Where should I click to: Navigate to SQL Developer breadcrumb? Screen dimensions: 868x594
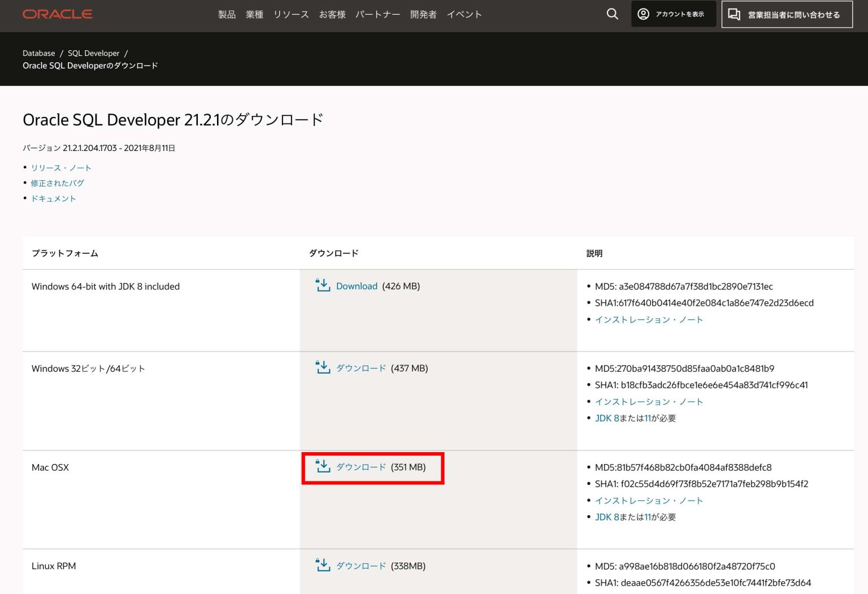[x=93, y=53]
